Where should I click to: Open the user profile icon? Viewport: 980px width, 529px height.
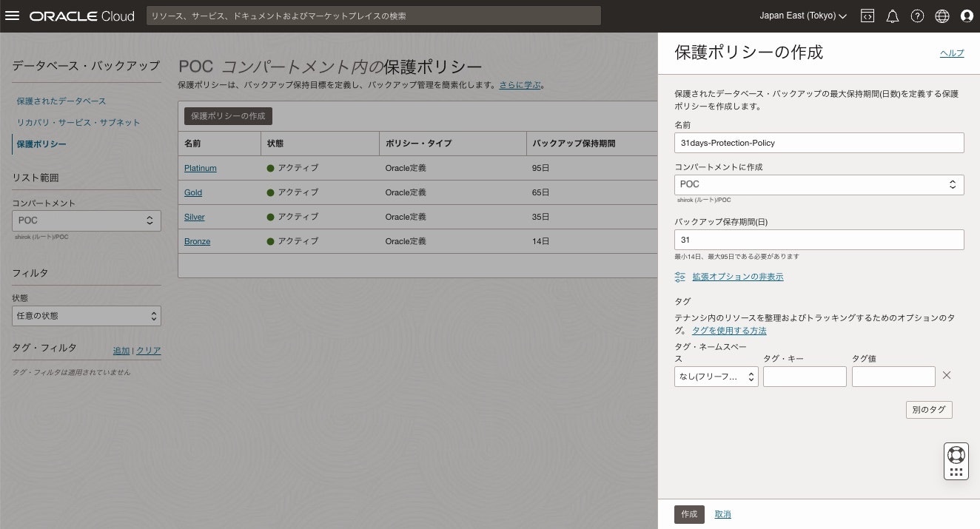click(x=967, y=16)
